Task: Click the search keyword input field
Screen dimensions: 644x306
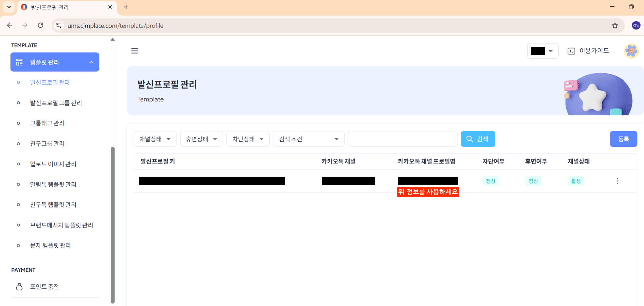Action: tap(402, 139)
